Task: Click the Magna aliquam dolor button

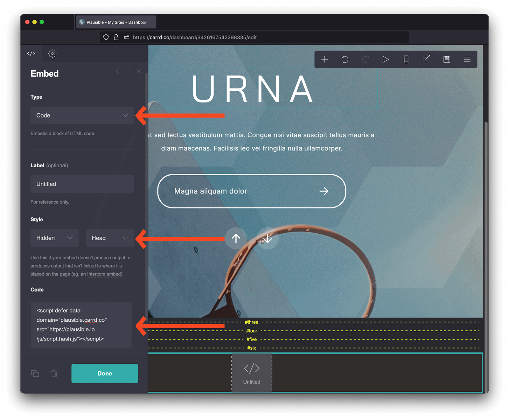Action: click(252, 191)
